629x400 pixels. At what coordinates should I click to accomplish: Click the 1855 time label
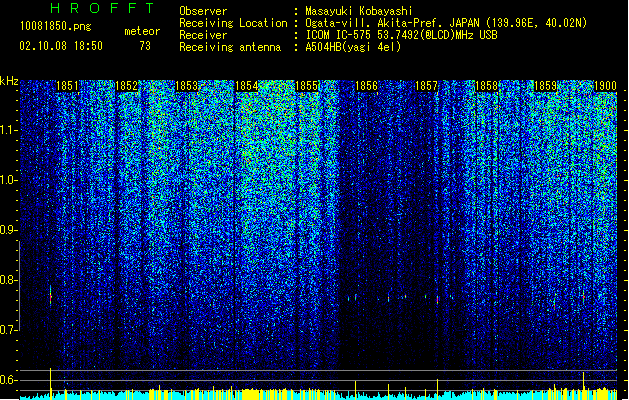coord(306,86)
